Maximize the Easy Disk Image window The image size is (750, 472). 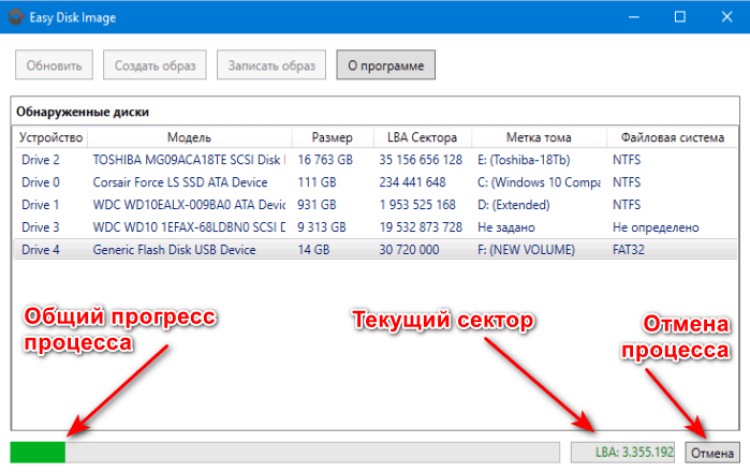coord(679,16)
